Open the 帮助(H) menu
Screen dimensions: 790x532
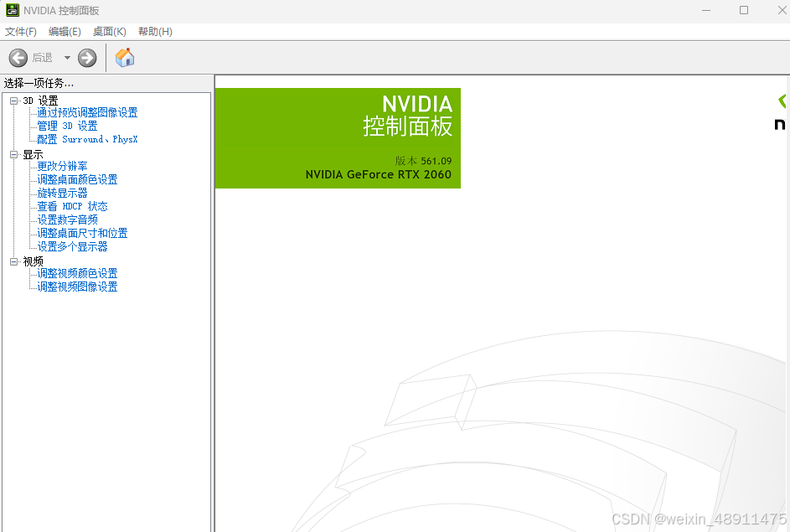155,32
